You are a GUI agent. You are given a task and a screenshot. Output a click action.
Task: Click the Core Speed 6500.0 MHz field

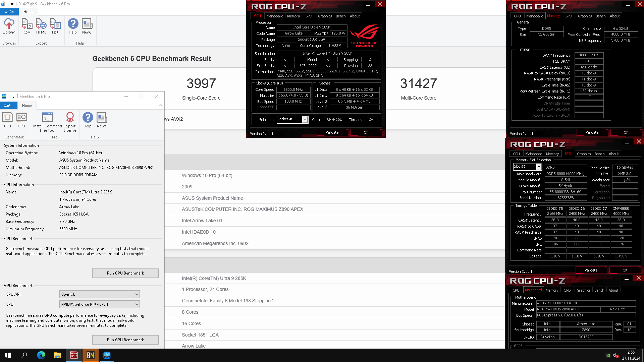click(x=293, y=89)
